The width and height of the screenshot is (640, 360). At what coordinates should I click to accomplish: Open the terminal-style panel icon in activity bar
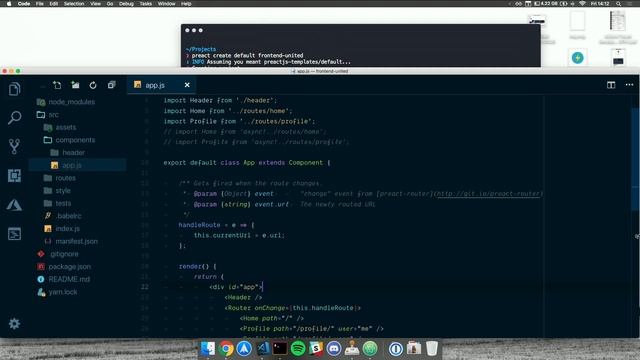[14, 234]
